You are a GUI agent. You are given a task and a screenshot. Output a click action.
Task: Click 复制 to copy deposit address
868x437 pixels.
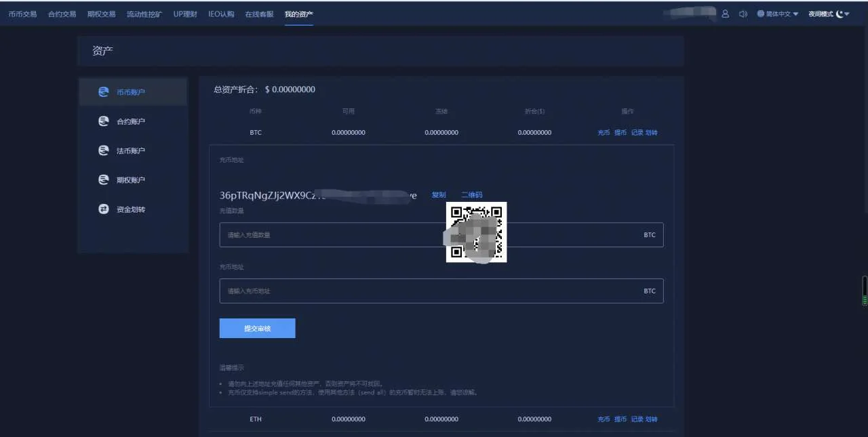pyautogui.click(x=439, y=195)
